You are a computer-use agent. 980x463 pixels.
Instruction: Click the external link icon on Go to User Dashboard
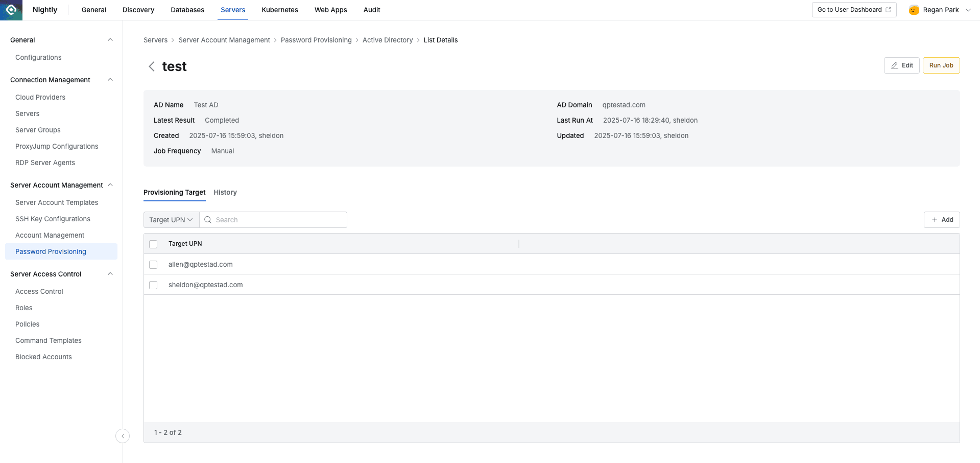pos(888,9)
